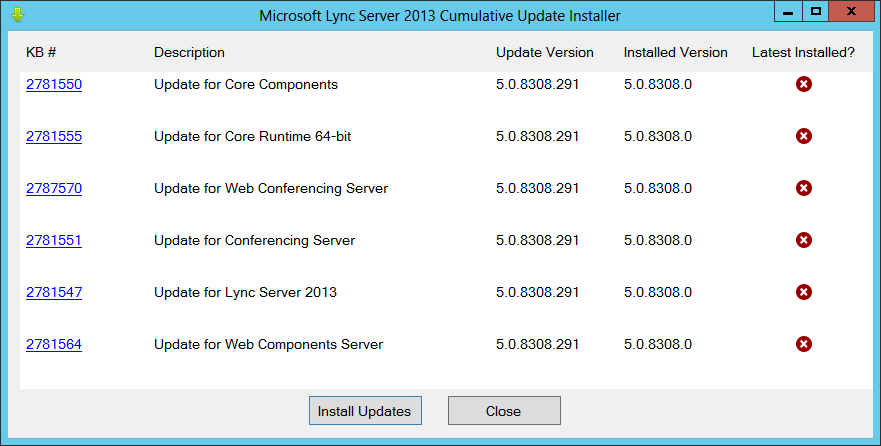Open KB article 2787570 link
Viewport: 881px width, 446px height.
(x=54, y=188)
